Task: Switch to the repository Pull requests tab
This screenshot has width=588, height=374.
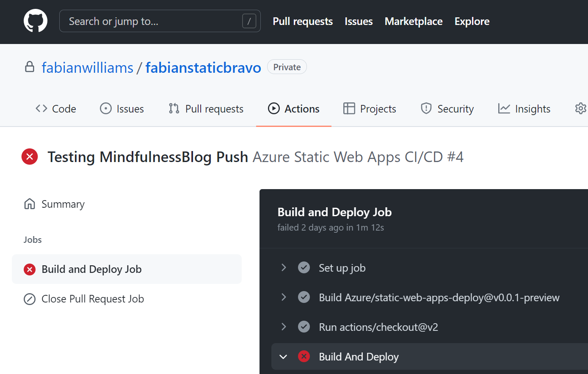Action: 206,109
